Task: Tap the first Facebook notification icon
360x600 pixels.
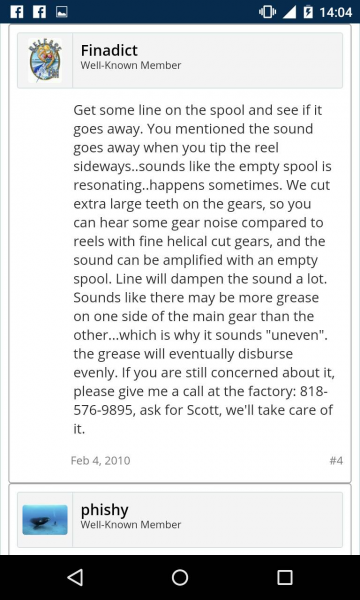Action: point(16,12)
